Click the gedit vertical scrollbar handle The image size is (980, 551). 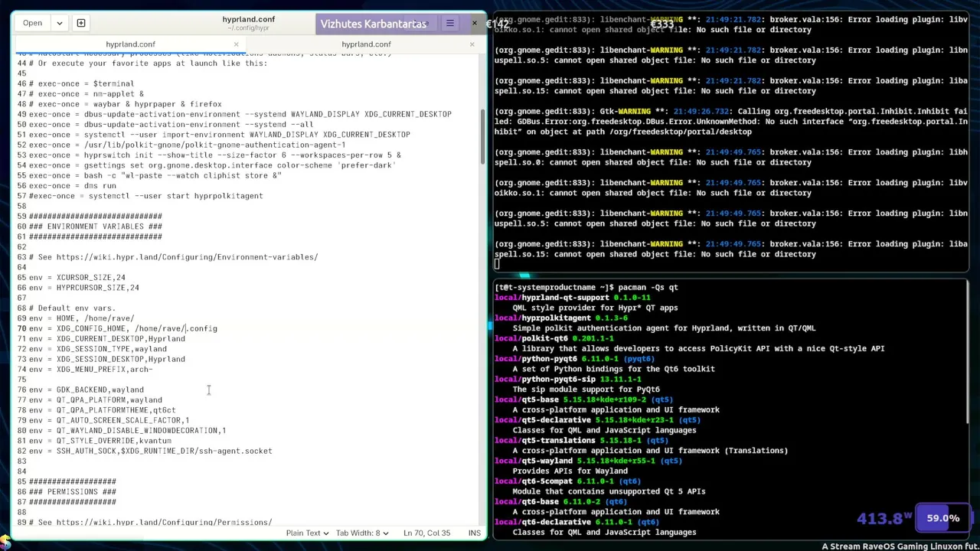pyautogui.click(x=482, y=136)
